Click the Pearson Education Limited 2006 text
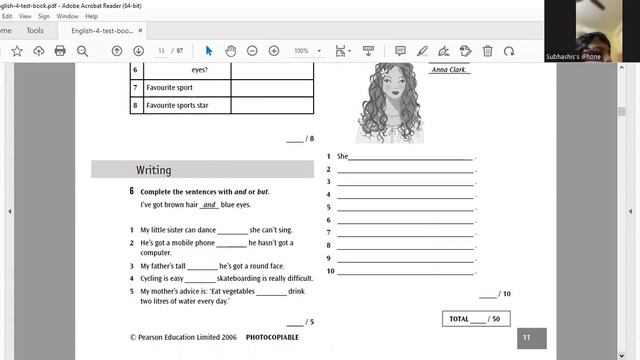This screenshot has height=360, width=640. pyautogui.click(x=183, y=337)
